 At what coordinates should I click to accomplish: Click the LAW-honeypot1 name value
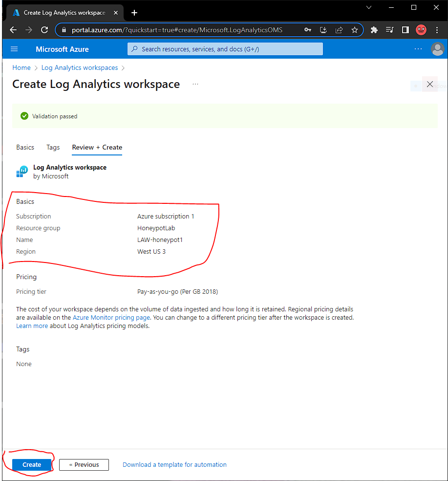[x=160, y=240]
